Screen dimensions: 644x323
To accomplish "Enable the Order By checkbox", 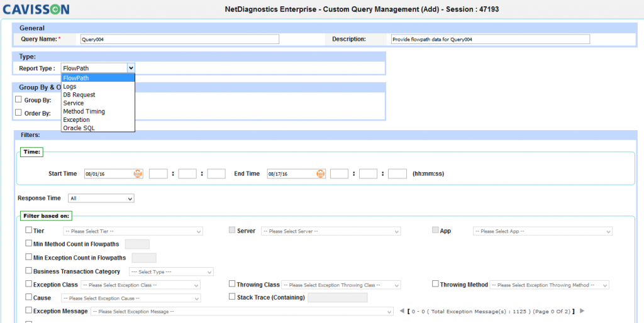I will coord(18,112).
